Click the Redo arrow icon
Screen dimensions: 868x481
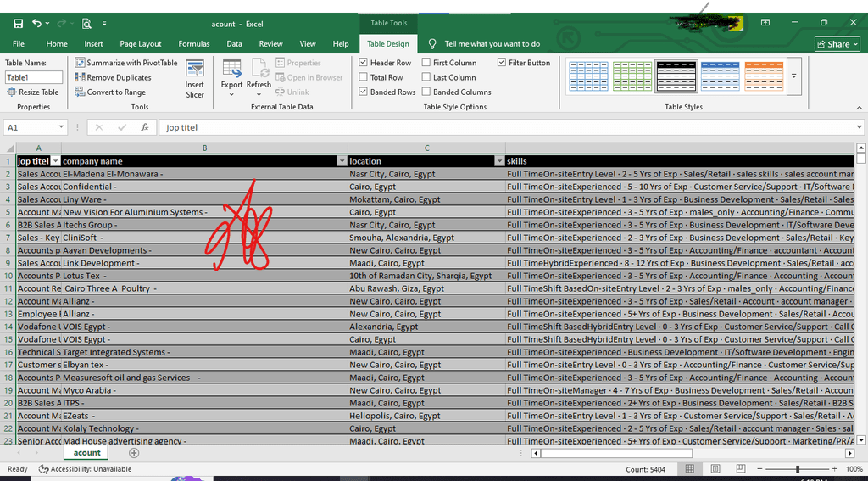tap(61, 23)
